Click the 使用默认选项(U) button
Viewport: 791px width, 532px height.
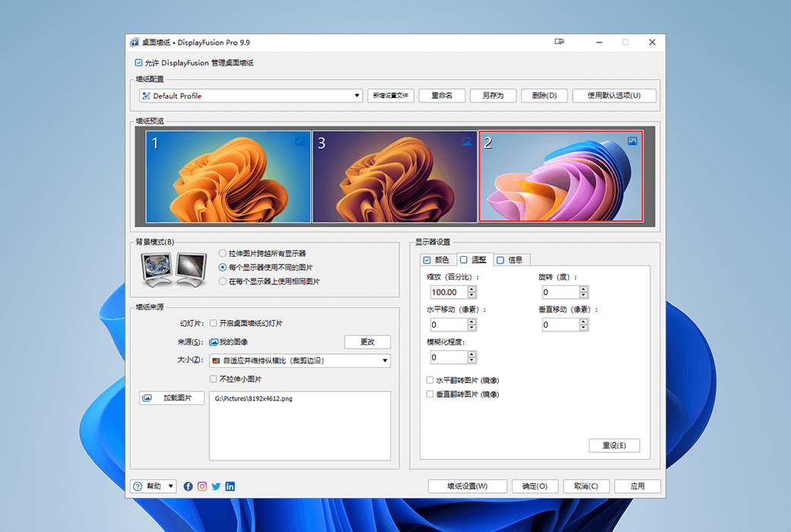pyautogui.click(x=614, y=95)
